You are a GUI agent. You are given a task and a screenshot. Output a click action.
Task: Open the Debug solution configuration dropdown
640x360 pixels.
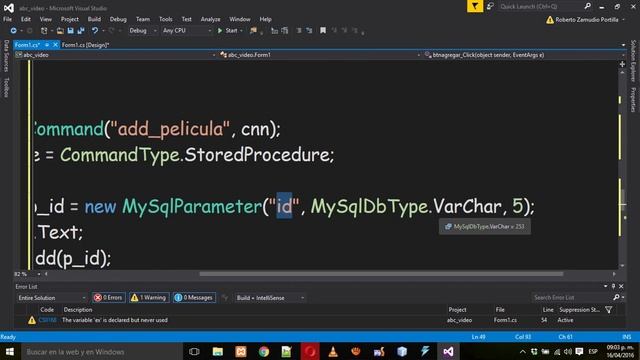point(142,31)
